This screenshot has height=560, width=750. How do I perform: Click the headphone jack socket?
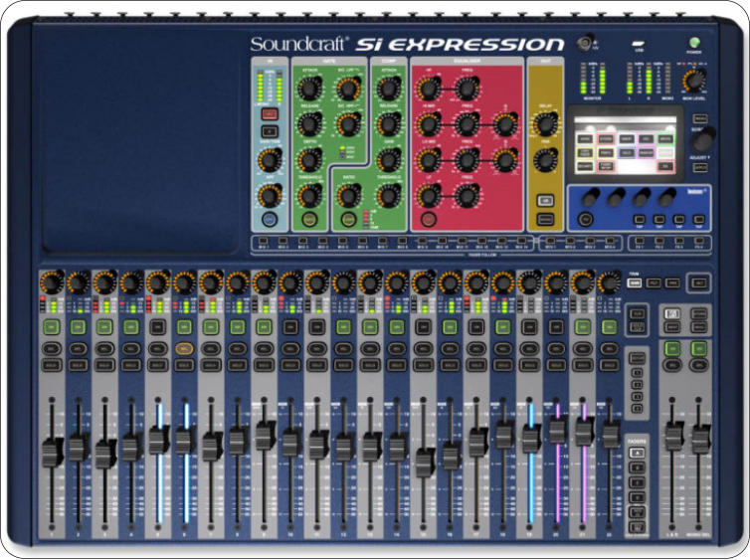(585, 43)
